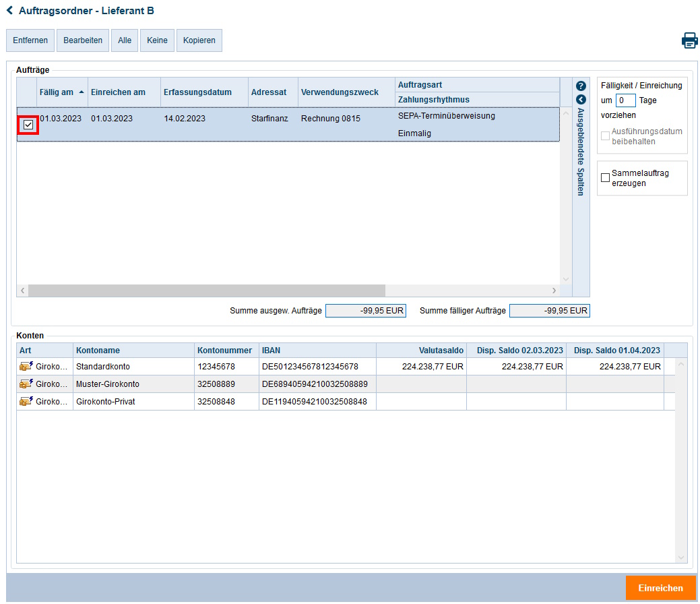Click the Erfassungsdatum column header
The height and width of the screenshot is (604, 700).
[204, 92]
